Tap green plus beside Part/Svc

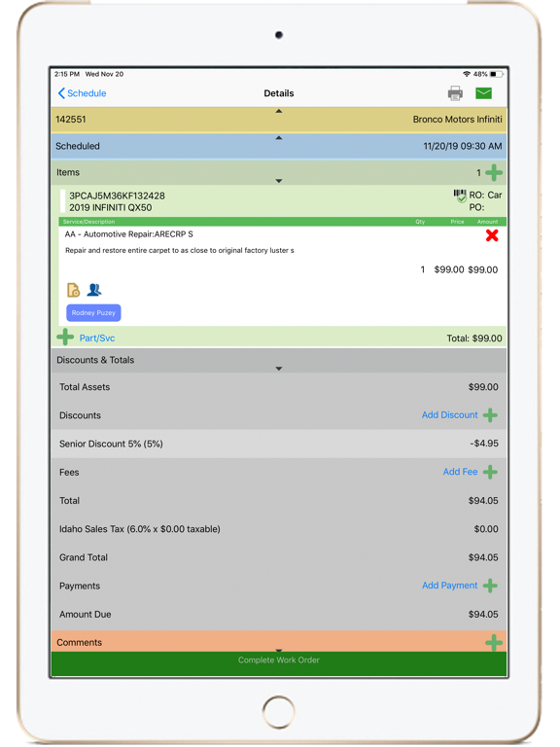point(65,338)
